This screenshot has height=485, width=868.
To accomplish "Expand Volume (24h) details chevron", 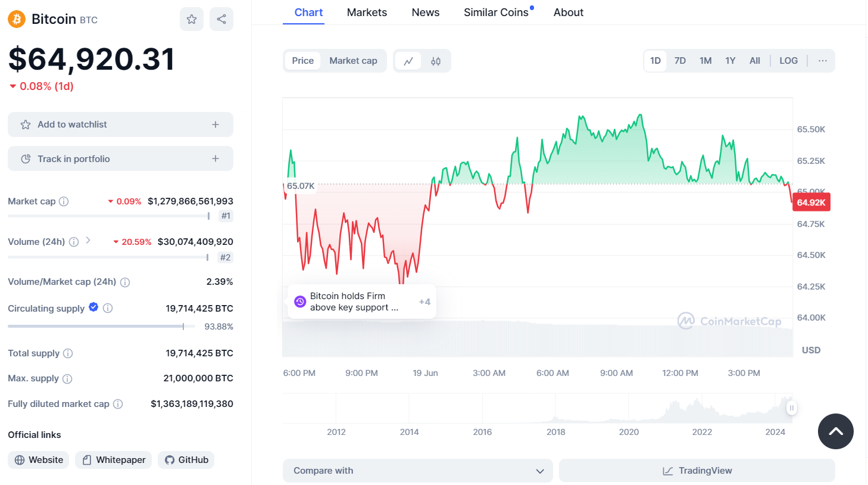I will point(88,240).
